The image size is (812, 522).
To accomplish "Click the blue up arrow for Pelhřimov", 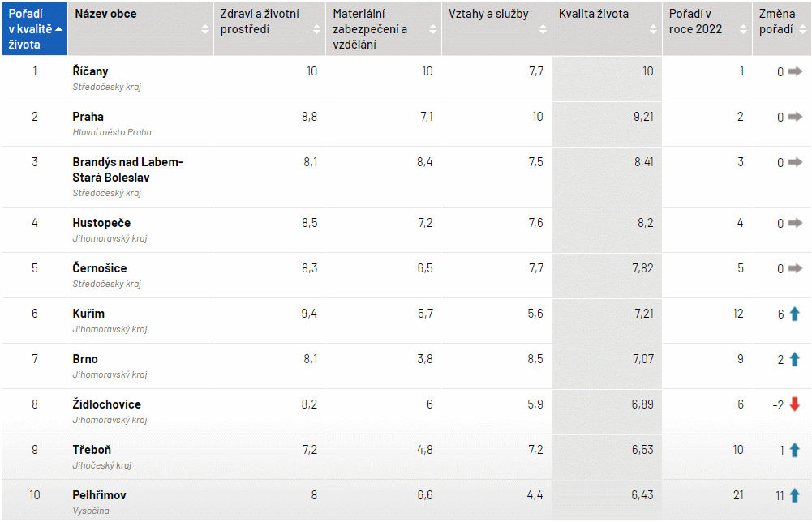I will pyautogui.click(x=795, y=495).
